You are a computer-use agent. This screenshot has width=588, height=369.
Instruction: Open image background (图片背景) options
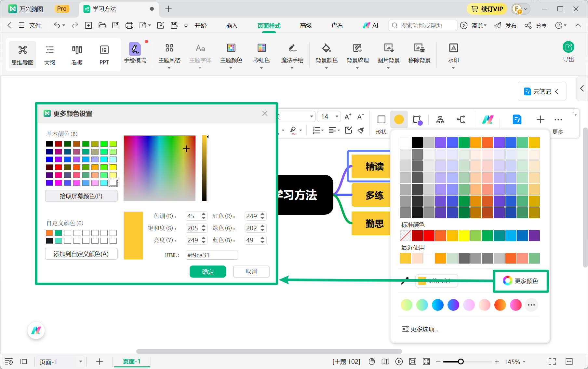(x=388, y=55)
